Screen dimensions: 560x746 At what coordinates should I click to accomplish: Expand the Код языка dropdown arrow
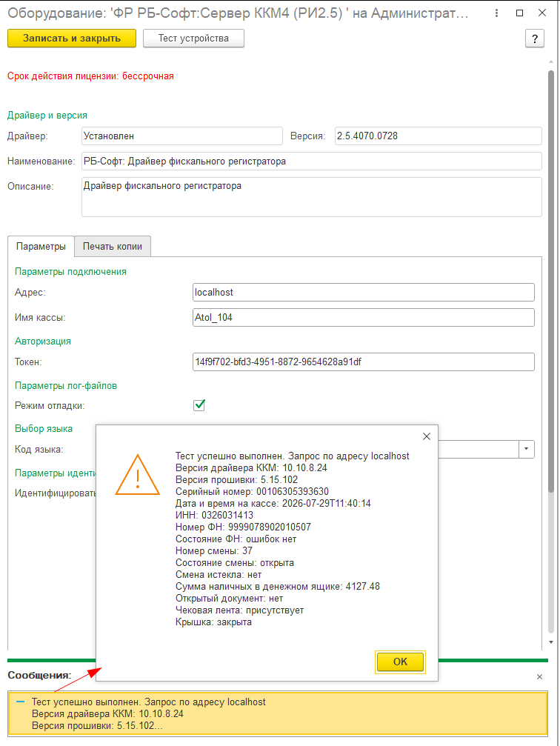coord(526,449)
